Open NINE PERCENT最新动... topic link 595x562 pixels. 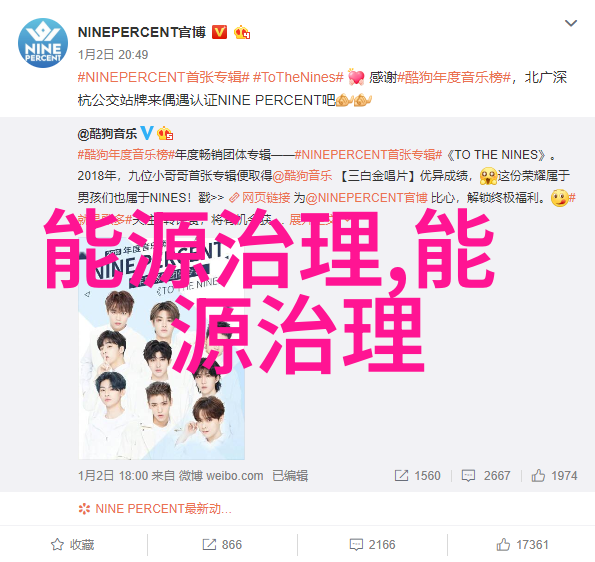pos(155,508)
